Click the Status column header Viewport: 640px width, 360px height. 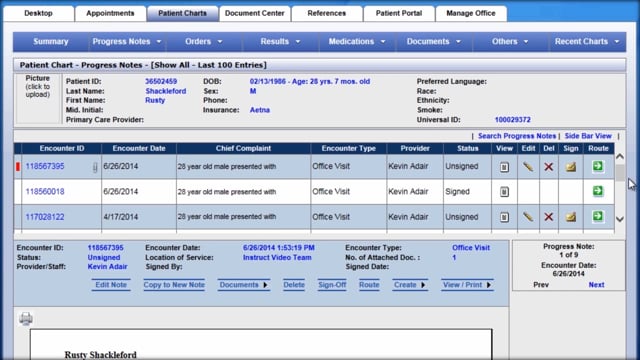point(467,148)
